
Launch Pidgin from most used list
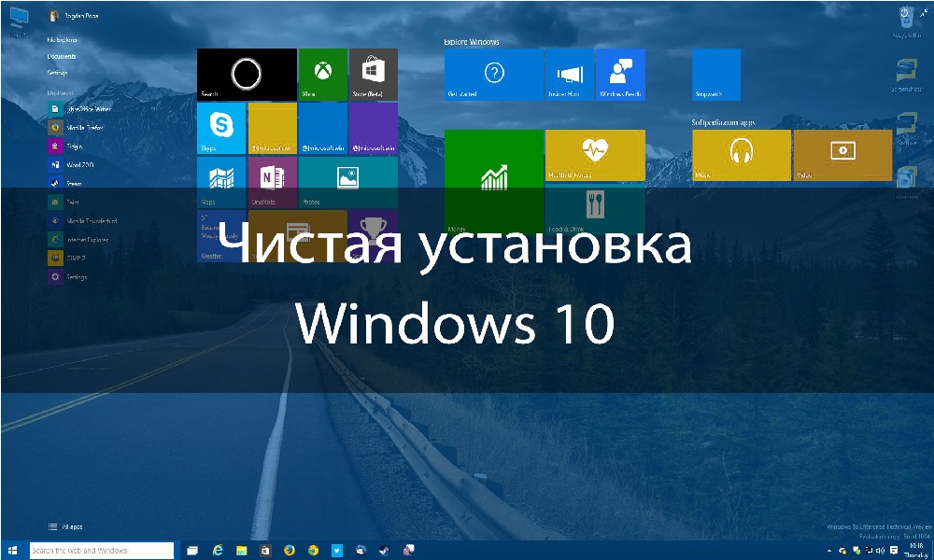coord(65,146)
